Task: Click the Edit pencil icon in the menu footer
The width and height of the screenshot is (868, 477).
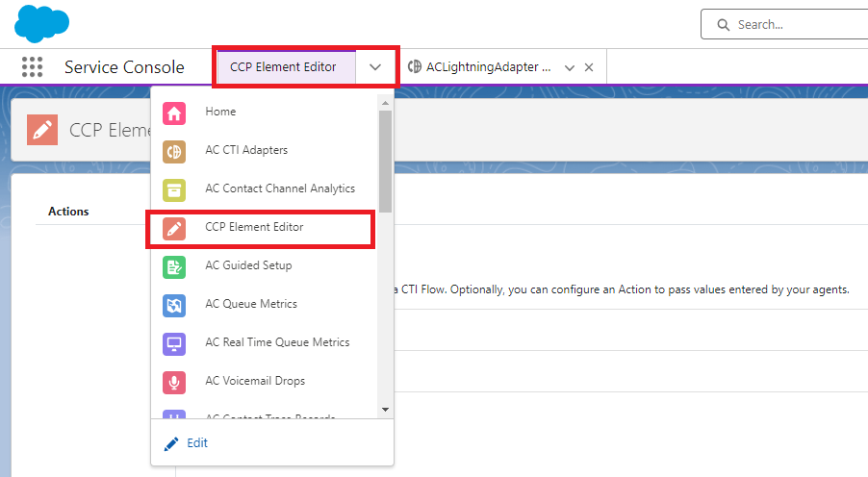Action: pos(171,443)
